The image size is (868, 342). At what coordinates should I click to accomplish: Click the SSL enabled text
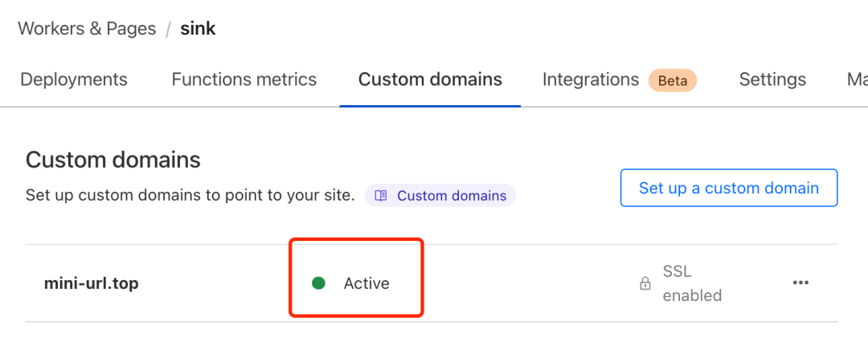click(692, 283)
